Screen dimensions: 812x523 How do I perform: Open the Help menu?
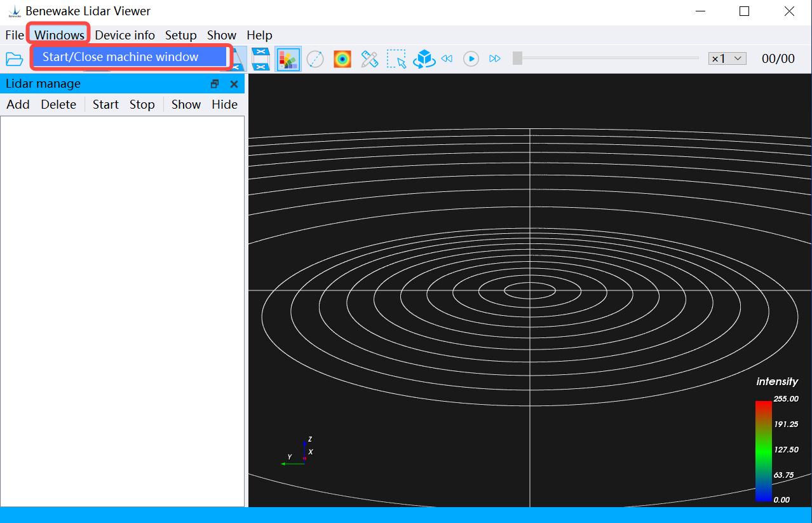(259, 35)
